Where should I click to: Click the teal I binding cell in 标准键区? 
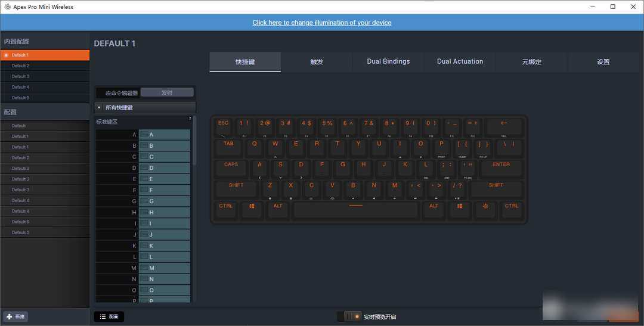click(165, 223)
